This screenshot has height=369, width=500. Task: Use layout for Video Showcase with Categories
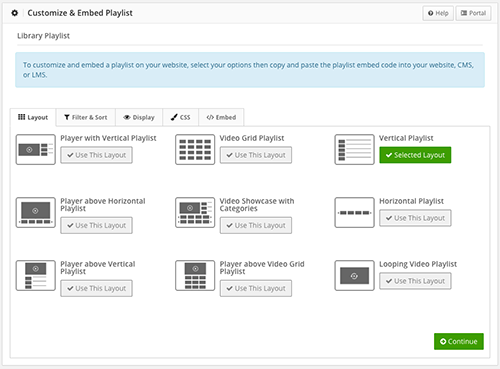256,225
